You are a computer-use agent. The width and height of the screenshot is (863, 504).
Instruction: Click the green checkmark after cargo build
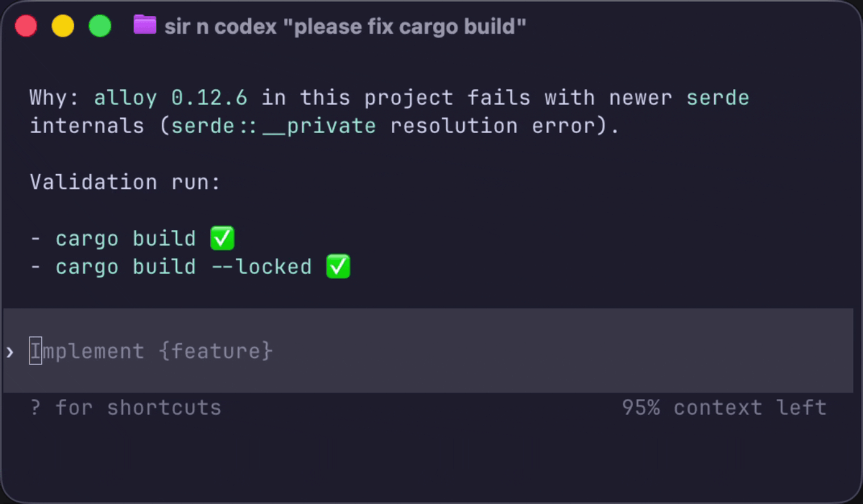(222, 238)
